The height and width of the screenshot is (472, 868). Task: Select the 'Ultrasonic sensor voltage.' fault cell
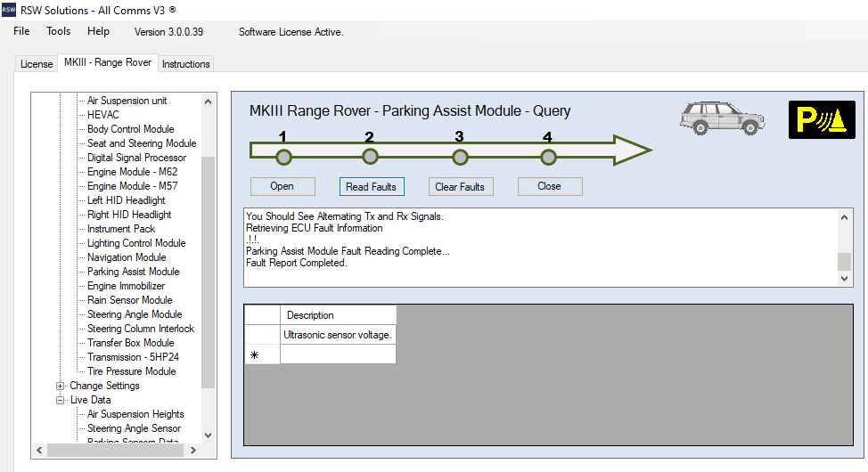tap(339, 335)
